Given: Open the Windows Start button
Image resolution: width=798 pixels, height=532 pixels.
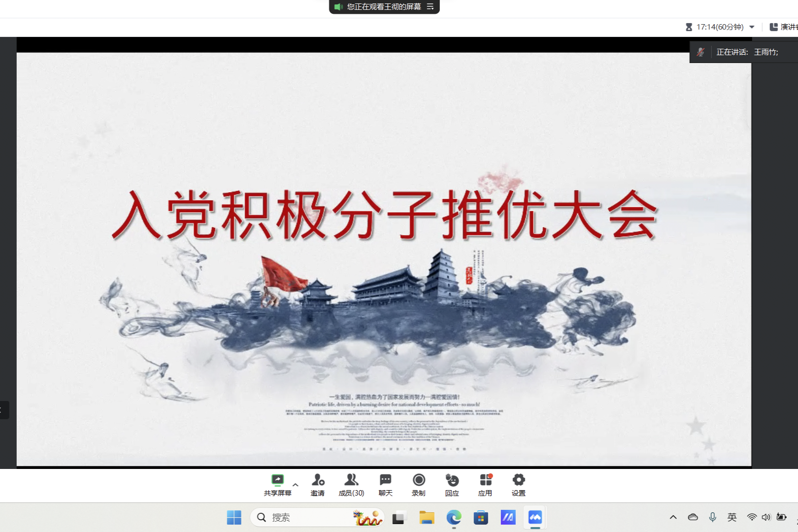Looking at the screenshot, I should [234, 517].
